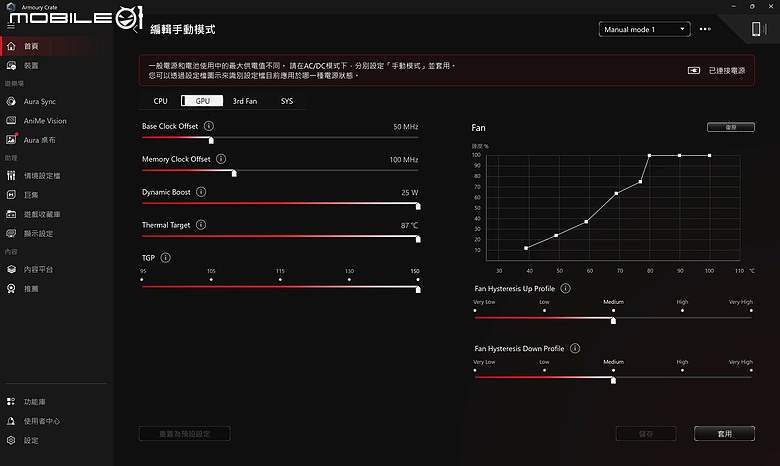The image size is (780, 466).
Task: Set Hysteresis Down Profile to High
Action: click(682, 370)
